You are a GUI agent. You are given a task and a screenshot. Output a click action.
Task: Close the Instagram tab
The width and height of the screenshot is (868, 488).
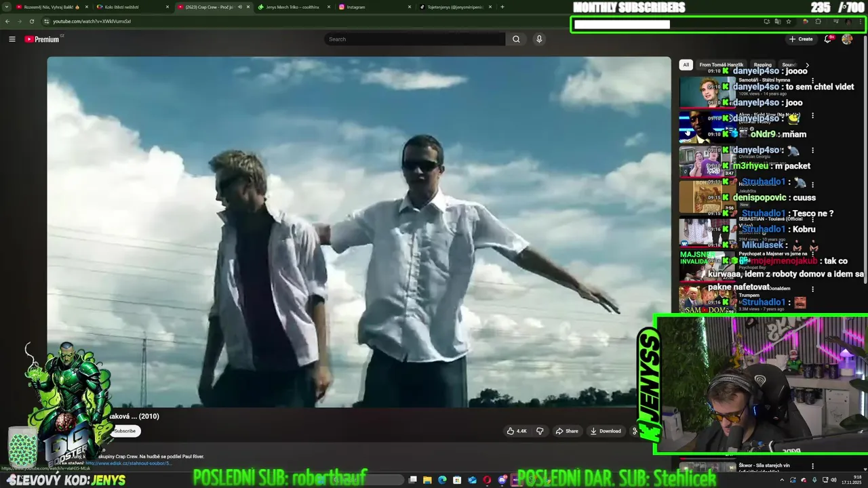pos(409,7)
